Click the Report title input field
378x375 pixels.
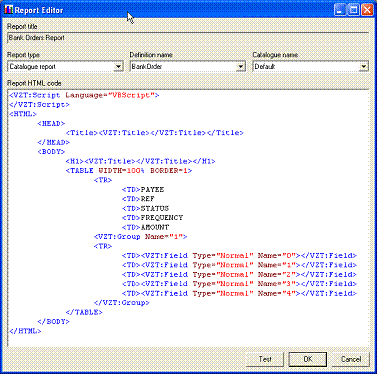(x=188, y=38)
